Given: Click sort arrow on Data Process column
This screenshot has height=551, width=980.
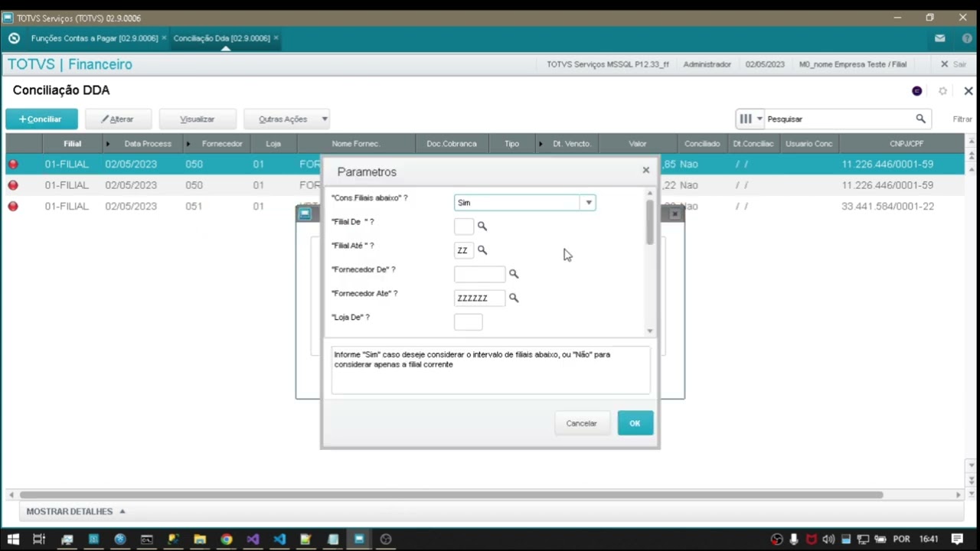Looking at the screenshot, I should tap(108, 144).
